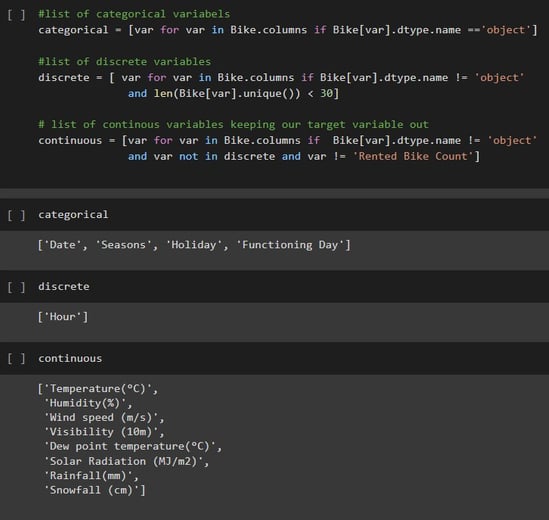Click 'categorical' code in second cell

[x=73, y=215]
